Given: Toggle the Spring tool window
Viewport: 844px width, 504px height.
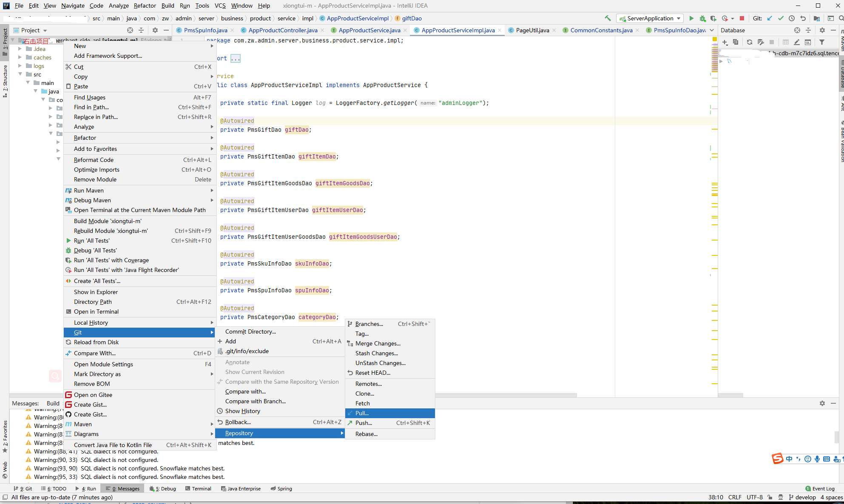Looking at the screenshot, I should click(x=281, y=489).
